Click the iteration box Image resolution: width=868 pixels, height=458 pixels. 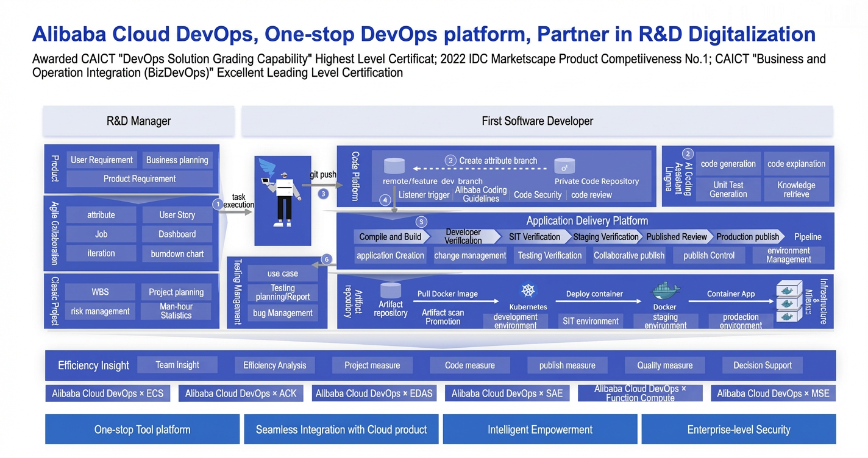point(101,253)
